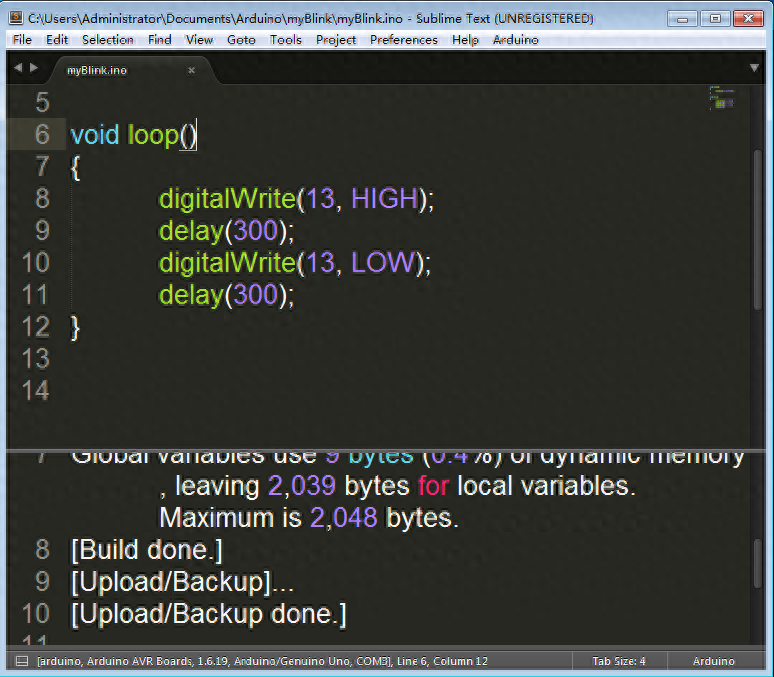Open the Selection menu

coord(108,40)
